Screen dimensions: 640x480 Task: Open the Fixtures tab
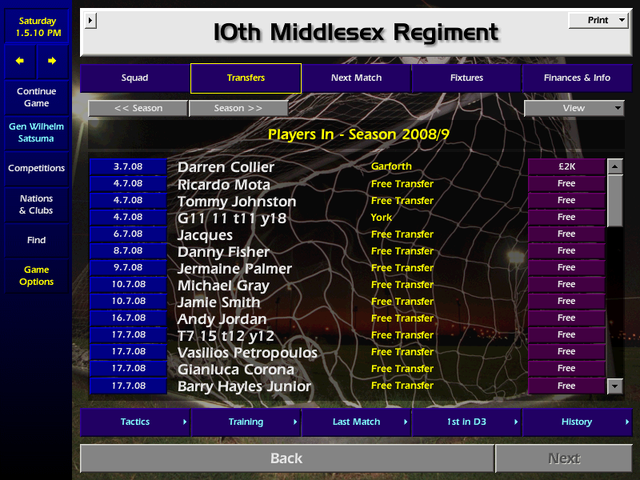[467, 78]
